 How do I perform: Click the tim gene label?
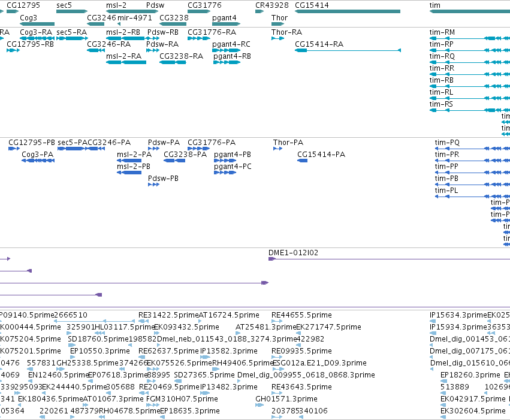pos(435,5)
